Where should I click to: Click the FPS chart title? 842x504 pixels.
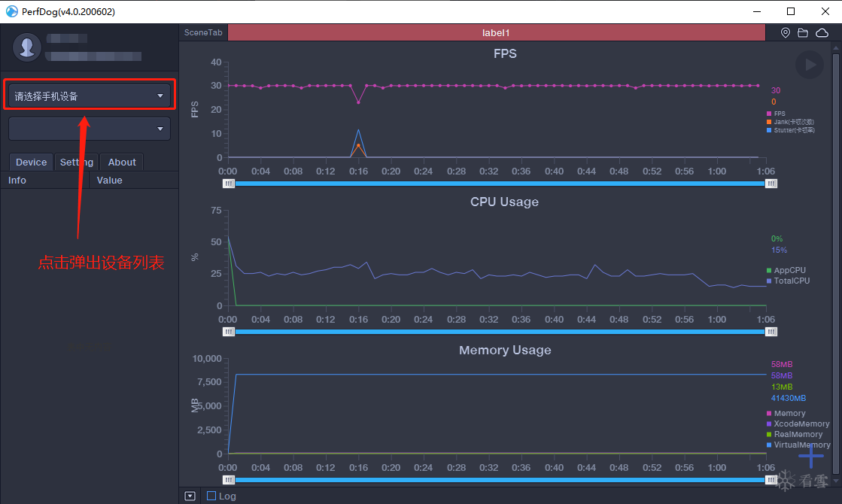[505, 53]
